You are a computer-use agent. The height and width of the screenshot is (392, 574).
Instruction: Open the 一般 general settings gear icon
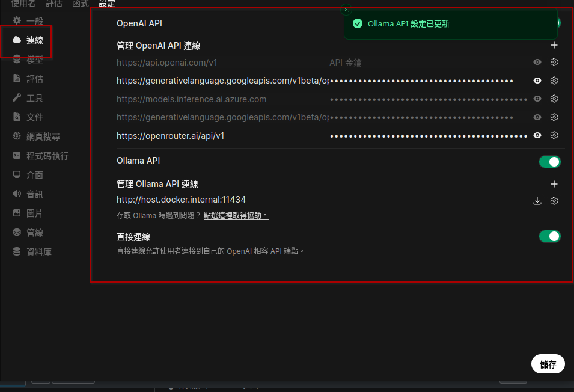[x=17, y=21]
